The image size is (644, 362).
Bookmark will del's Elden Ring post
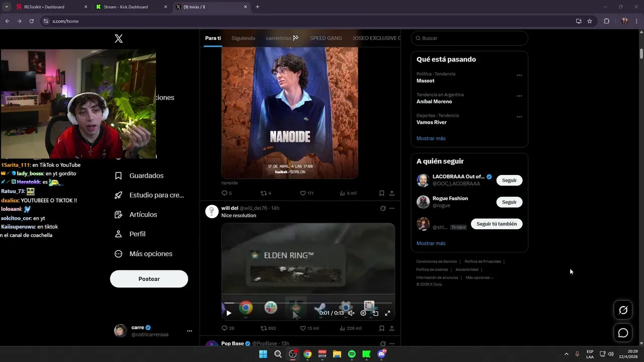[x=382, y=328]
